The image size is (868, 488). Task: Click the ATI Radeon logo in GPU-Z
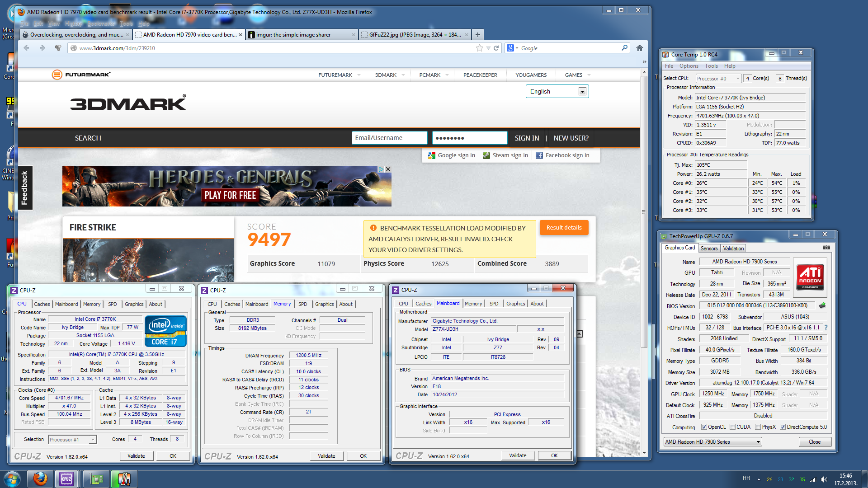(810, 277)
